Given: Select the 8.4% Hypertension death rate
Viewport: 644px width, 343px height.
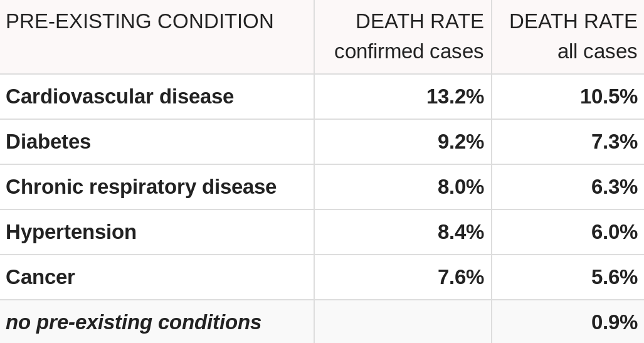Looking at the screenshot, I should 460,232.
